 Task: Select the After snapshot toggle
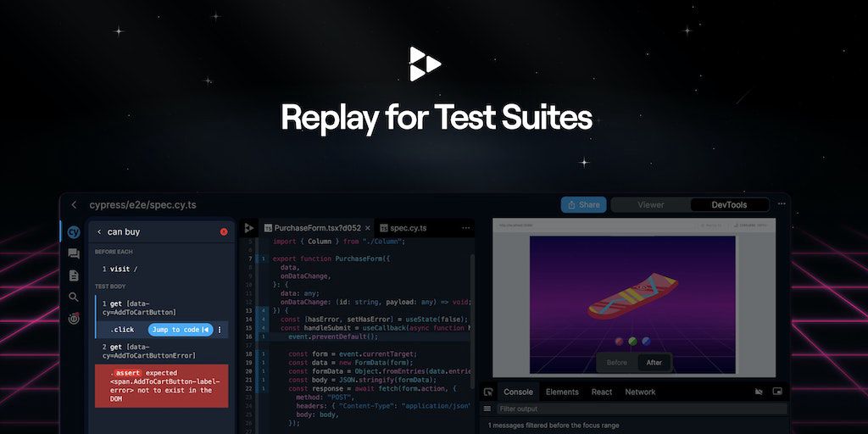[x=654, y=363]
